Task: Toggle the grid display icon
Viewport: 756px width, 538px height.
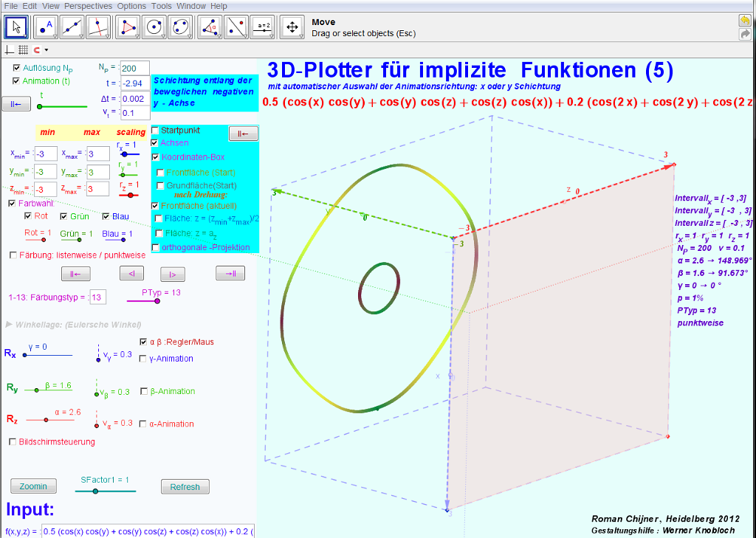Action: point(23,50)
